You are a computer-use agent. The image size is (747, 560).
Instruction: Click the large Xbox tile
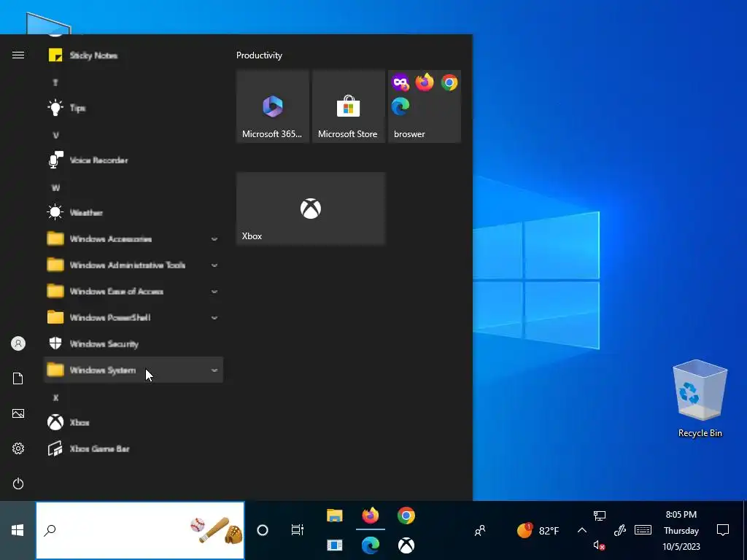pyautogui.click(x=311, y=208)
